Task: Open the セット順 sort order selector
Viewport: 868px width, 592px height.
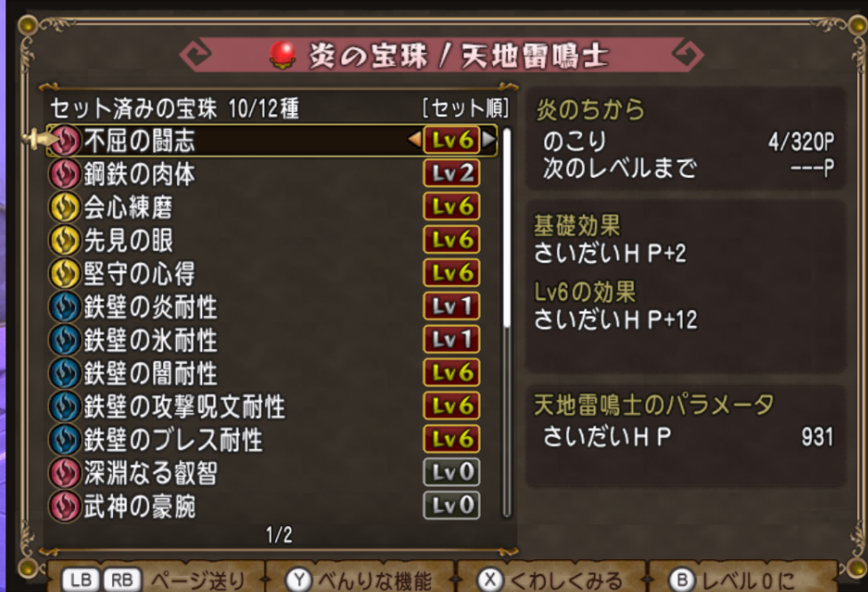Action: 466,108
